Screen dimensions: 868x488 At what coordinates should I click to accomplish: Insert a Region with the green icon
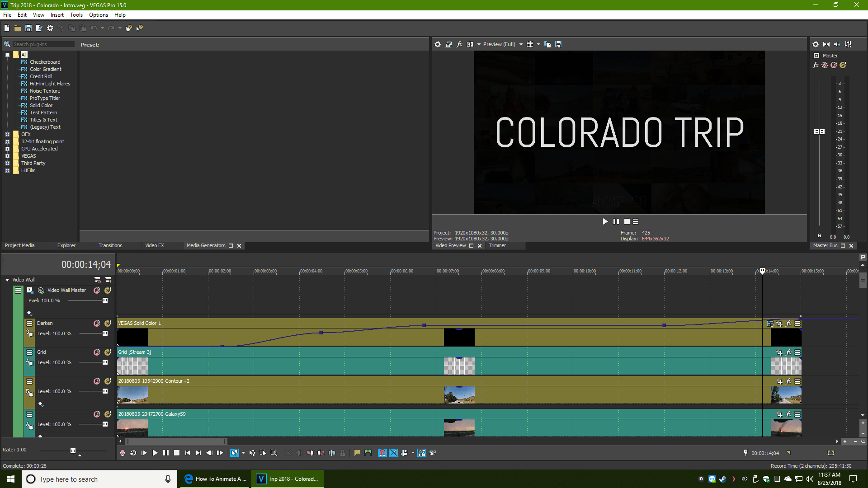(368, 453)
